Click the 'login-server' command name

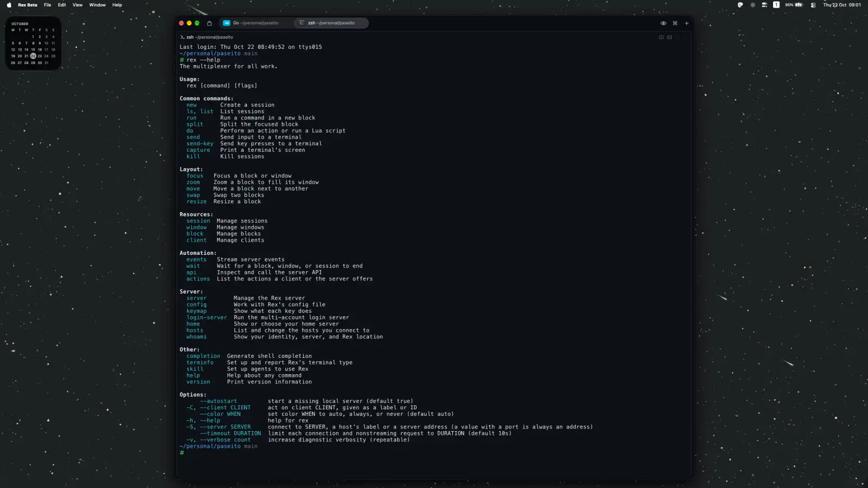[x=207, y=318]
